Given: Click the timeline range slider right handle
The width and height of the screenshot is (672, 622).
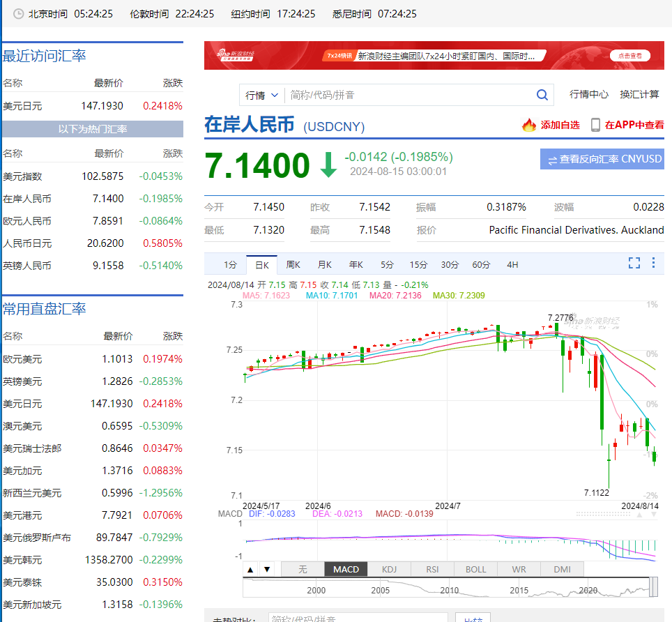Looking at the screenshot, I should click(x=654, y=587).
